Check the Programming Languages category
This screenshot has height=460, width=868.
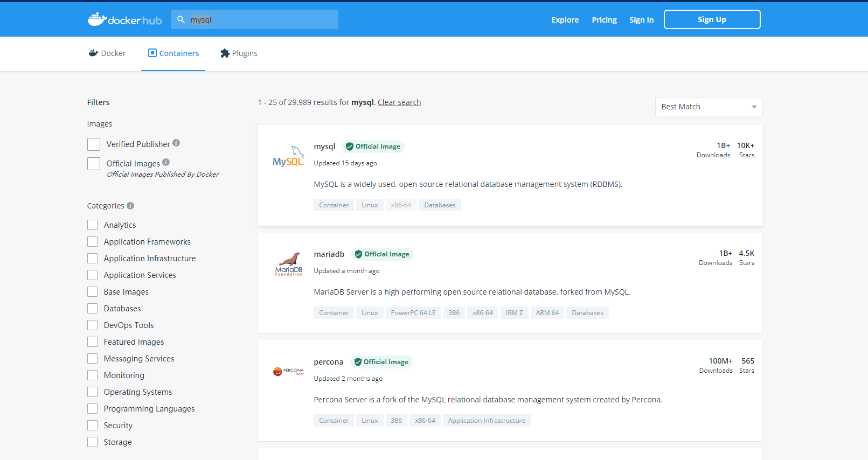coord(93,409)
